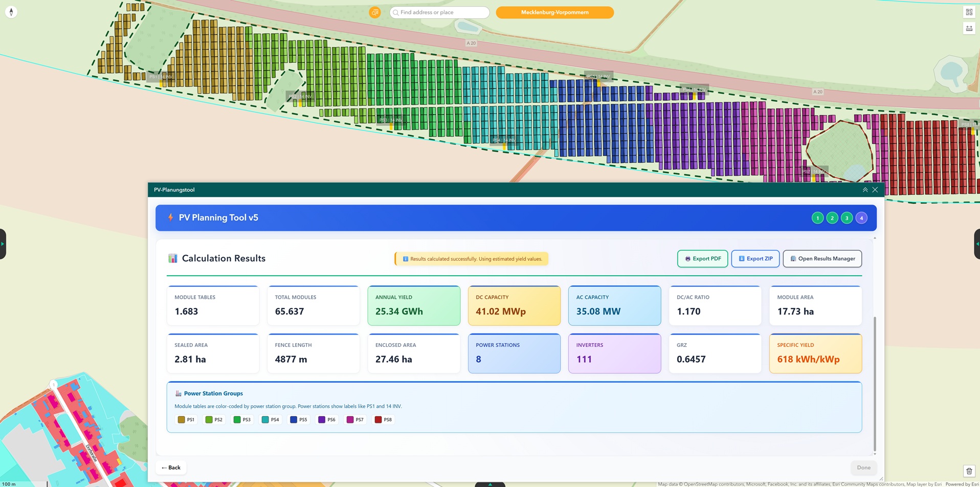Jump to step 3 circle
This screenshot has height=487, width=980.
(847, 218)
